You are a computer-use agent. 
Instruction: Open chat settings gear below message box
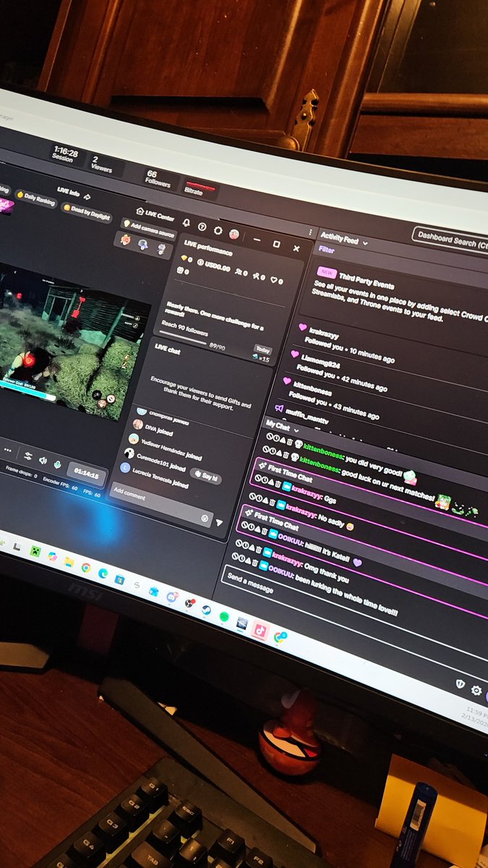coord(476,691)
